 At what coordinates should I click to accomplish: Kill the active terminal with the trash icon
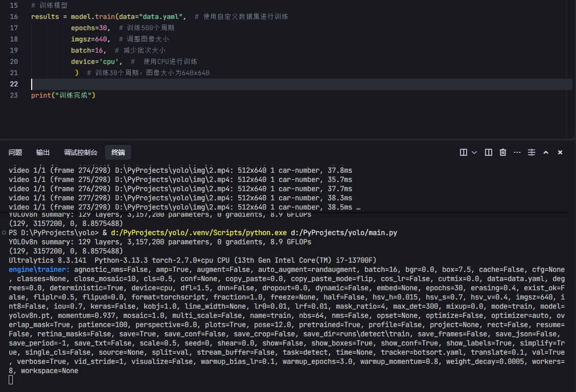point(503,152)
